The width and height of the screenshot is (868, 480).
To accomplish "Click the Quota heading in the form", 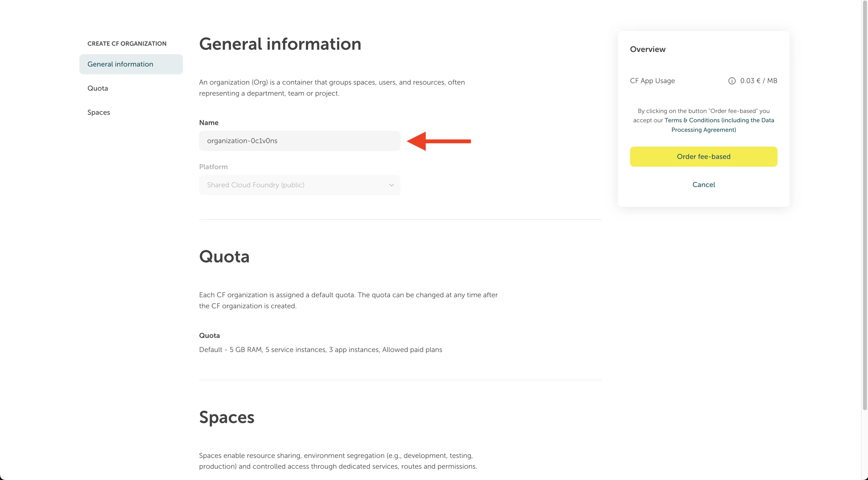I will pyautogui.click(x=224, y=257).
